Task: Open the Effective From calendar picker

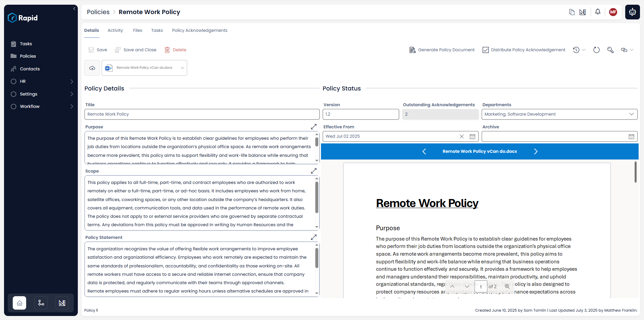Action: click(x=473, y=136)
